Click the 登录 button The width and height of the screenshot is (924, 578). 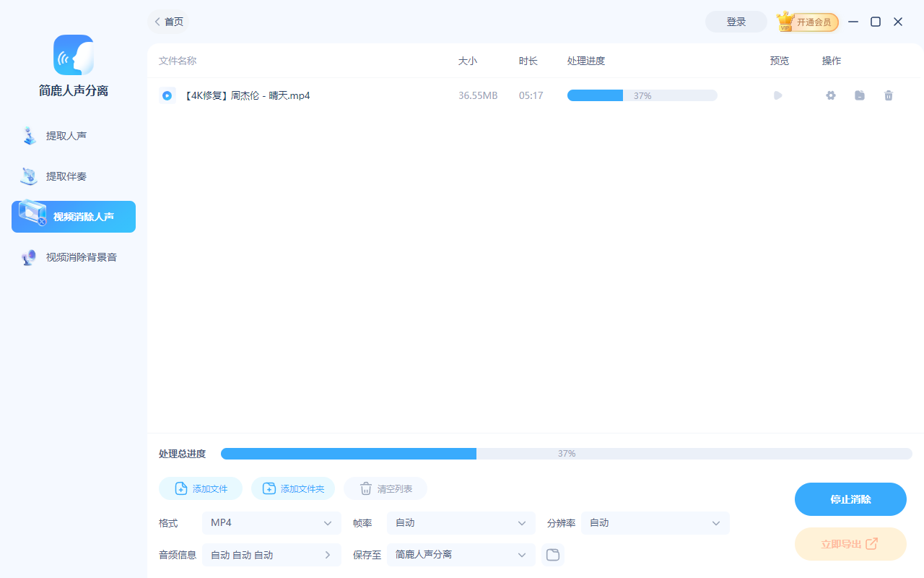coord(736,22)
